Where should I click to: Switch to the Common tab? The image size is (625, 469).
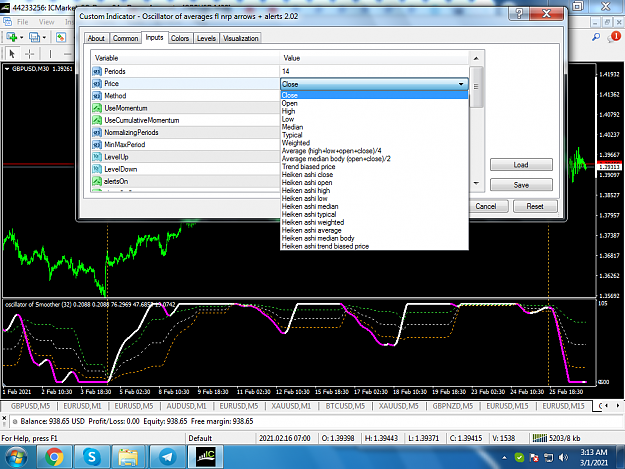pos(125,38)
